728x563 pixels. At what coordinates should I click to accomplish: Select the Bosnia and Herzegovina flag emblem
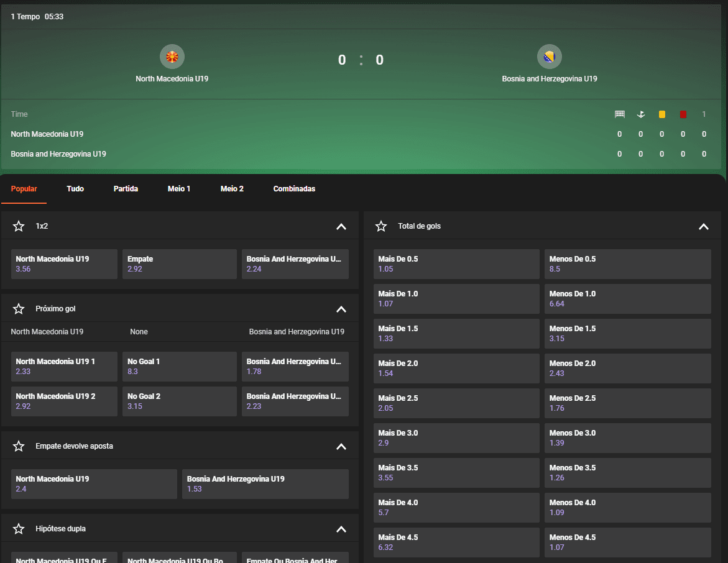coord(549,57)
